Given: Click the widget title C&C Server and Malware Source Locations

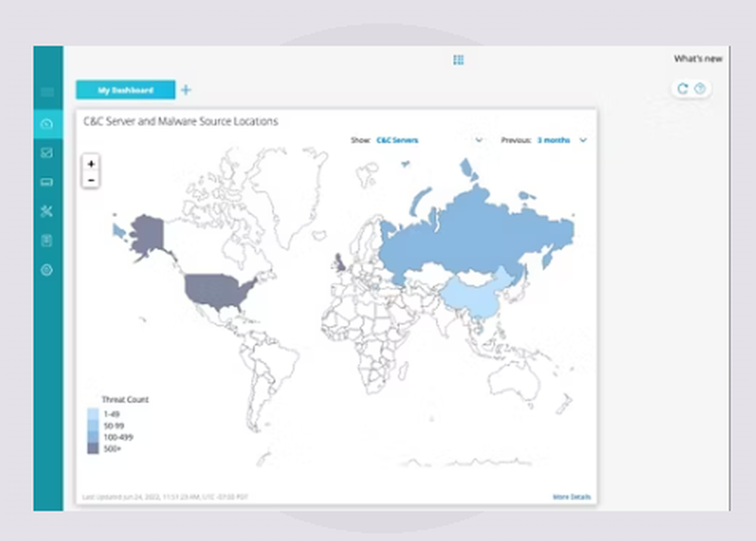Looking at the screenshot, I should coord(181,121).
